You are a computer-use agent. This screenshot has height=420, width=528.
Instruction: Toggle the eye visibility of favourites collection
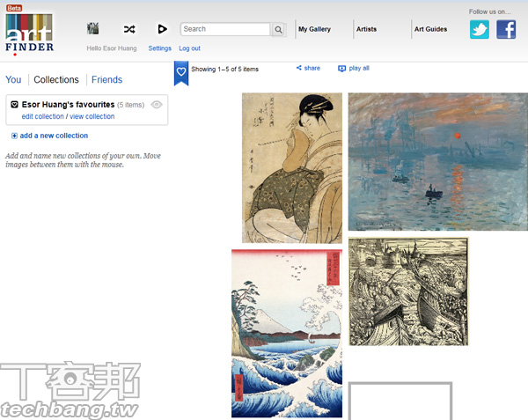157,105
